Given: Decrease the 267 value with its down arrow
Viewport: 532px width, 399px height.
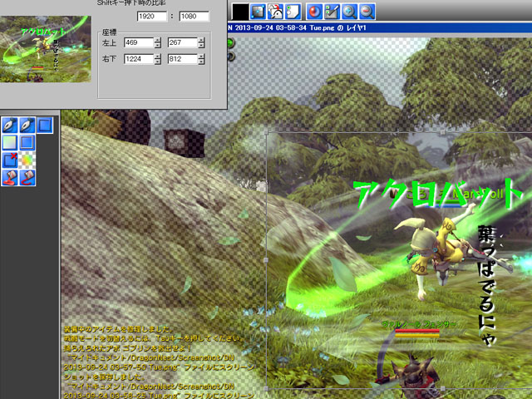Looking at the screenshot, I should point(201,45).
